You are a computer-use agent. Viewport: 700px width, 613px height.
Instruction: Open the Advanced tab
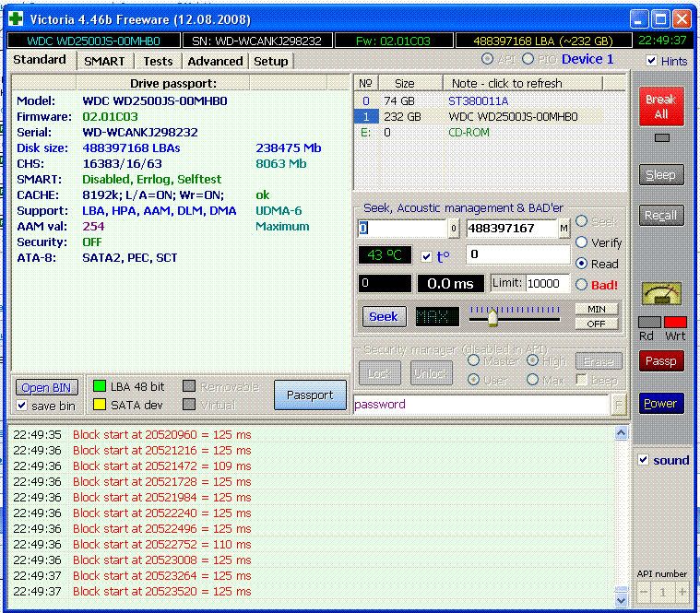(x=215, y=61)
